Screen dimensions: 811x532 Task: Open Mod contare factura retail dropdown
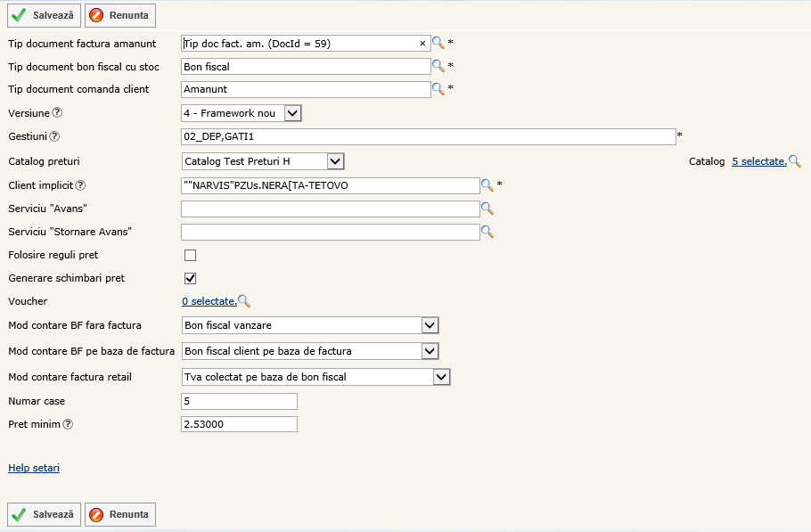(441, 377)
